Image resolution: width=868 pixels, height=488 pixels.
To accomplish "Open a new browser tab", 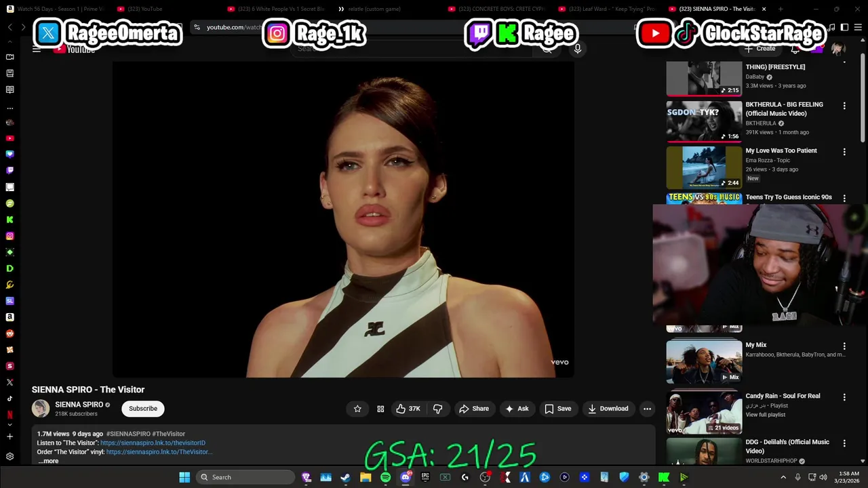I will click(x=781, y=9).
